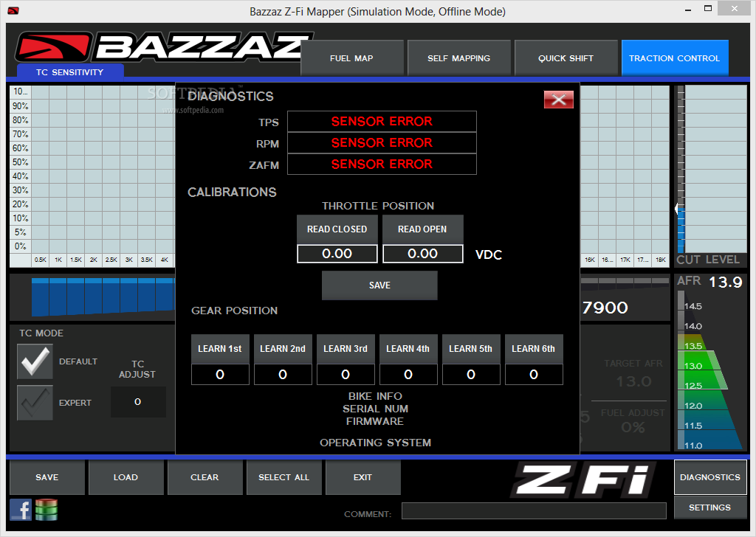Select the 0% throttle row label
The height and width of the screenshot is (537, 756).
[x=20, y=246]
